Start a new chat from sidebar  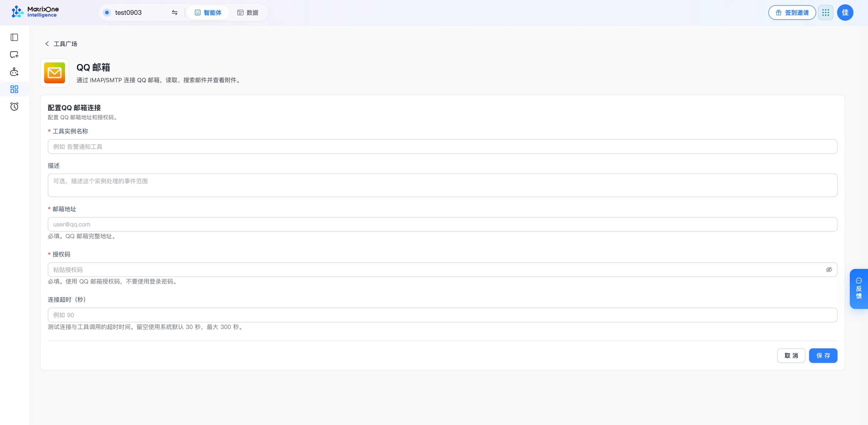click(14, 55)
